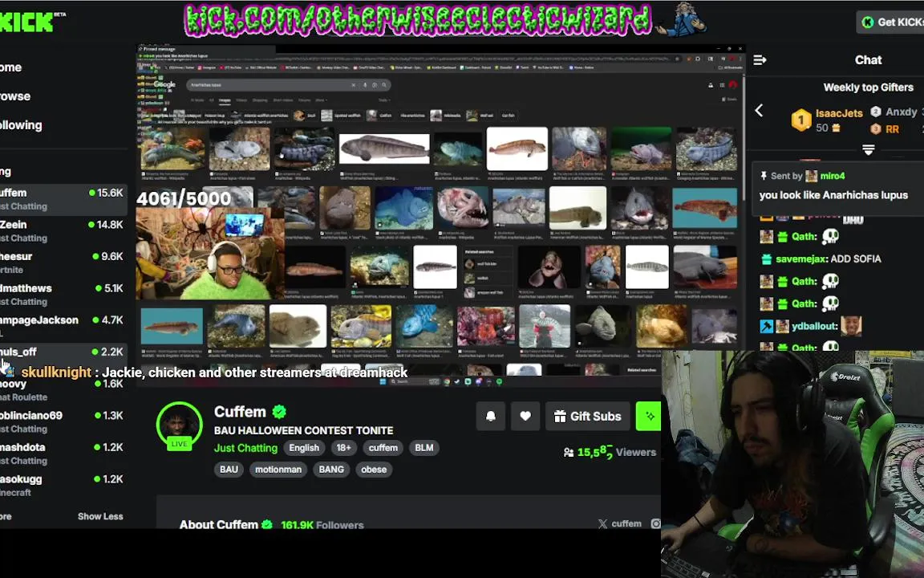Viewport: 924px width, 578px height.
Task: Select the sidebar channel with 5.1K viewers
Action: pyautogui.click(x=63, y=295)
